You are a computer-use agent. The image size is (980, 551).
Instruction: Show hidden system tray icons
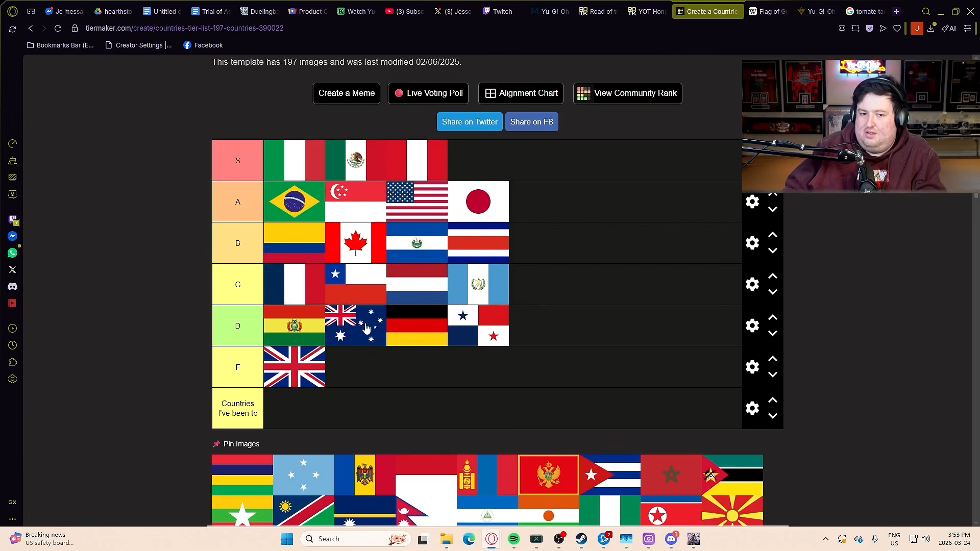coord(826,539)
